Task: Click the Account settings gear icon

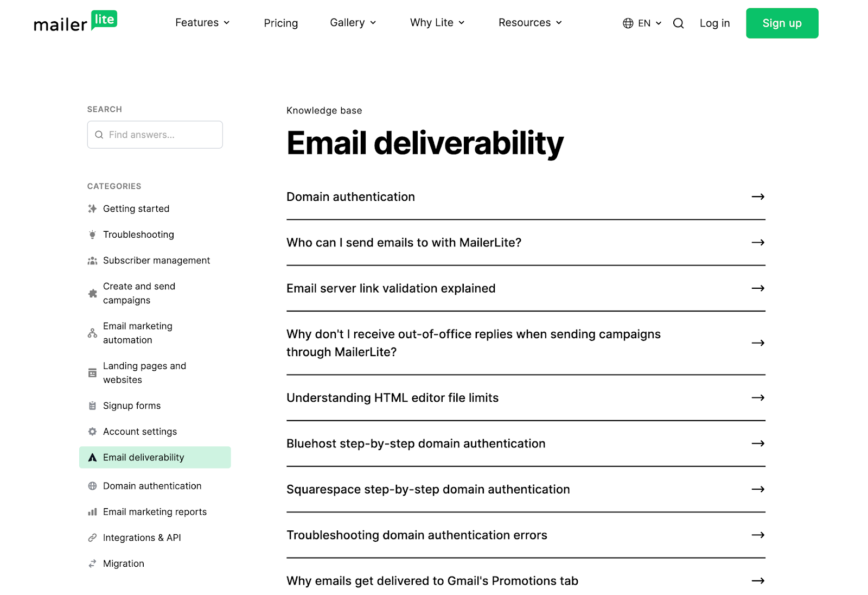Action: click(x=92, y=432)
